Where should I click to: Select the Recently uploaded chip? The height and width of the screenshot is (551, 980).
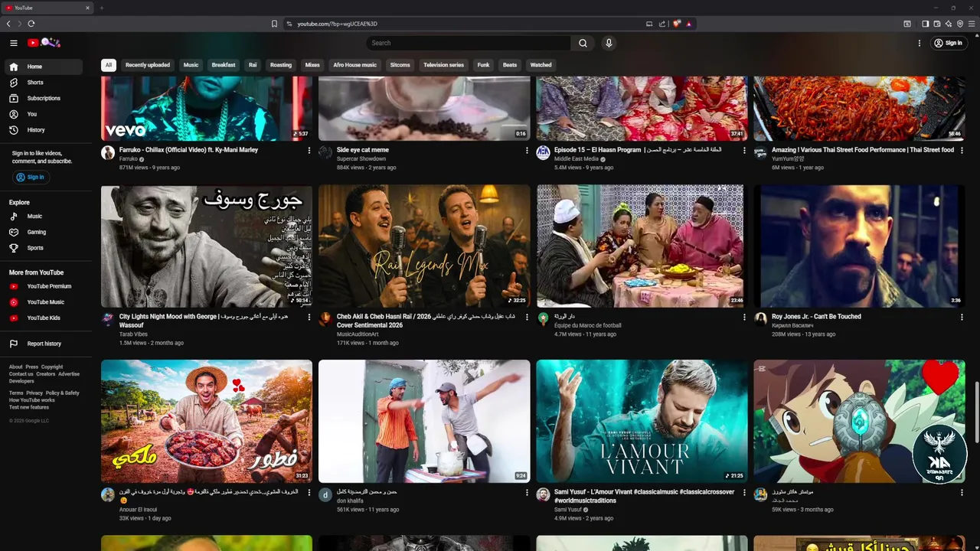(148, 65)
